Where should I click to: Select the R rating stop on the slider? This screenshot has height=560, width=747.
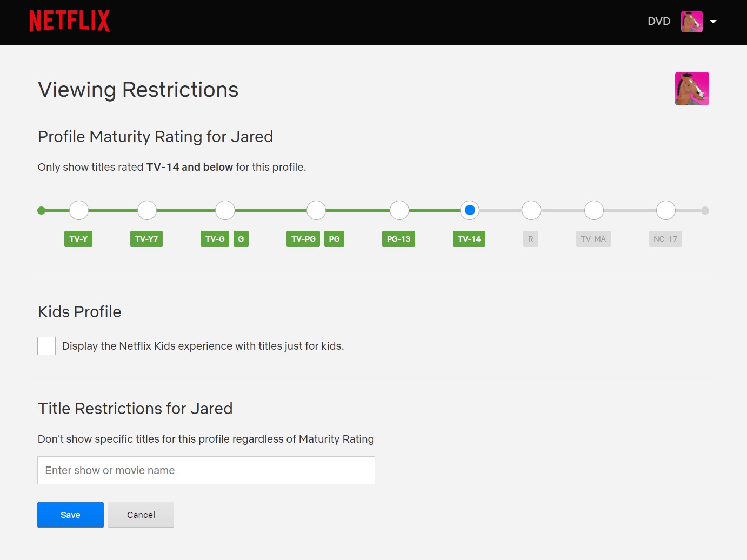click(531, 210)
